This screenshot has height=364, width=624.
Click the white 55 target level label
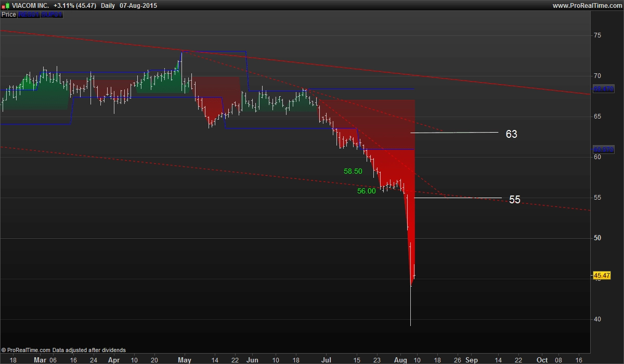(514, 200)
